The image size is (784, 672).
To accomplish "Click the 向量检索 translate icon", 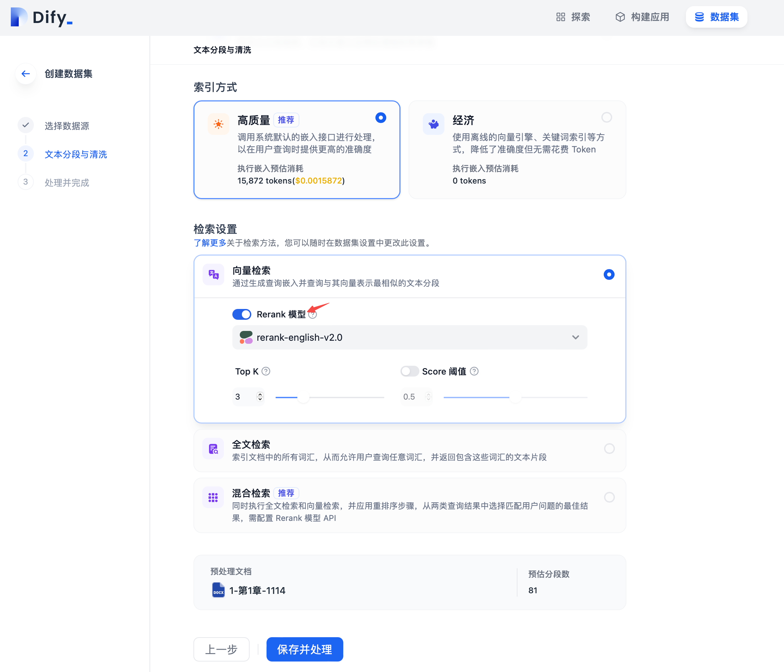I will click(x=213, y=274).
